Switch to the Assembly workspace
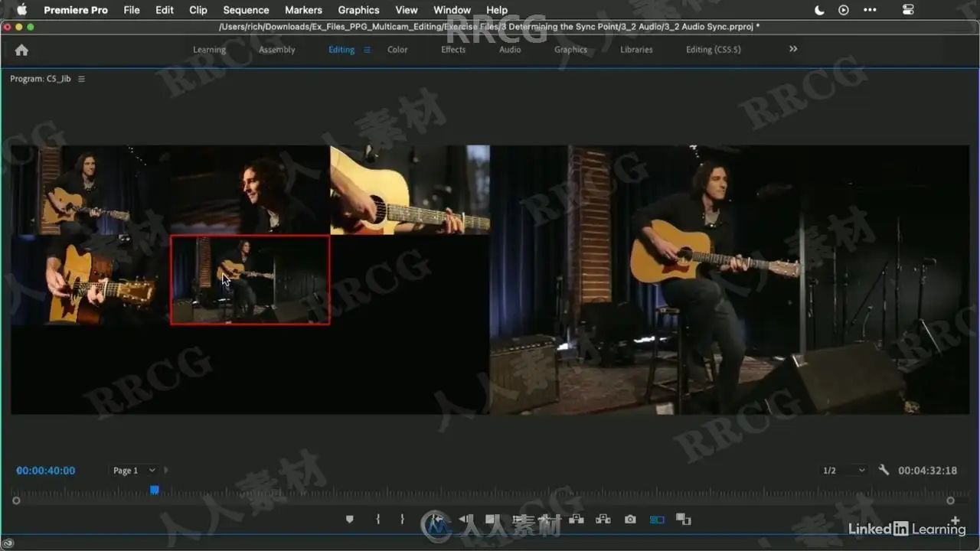 [x=276, y=50]
